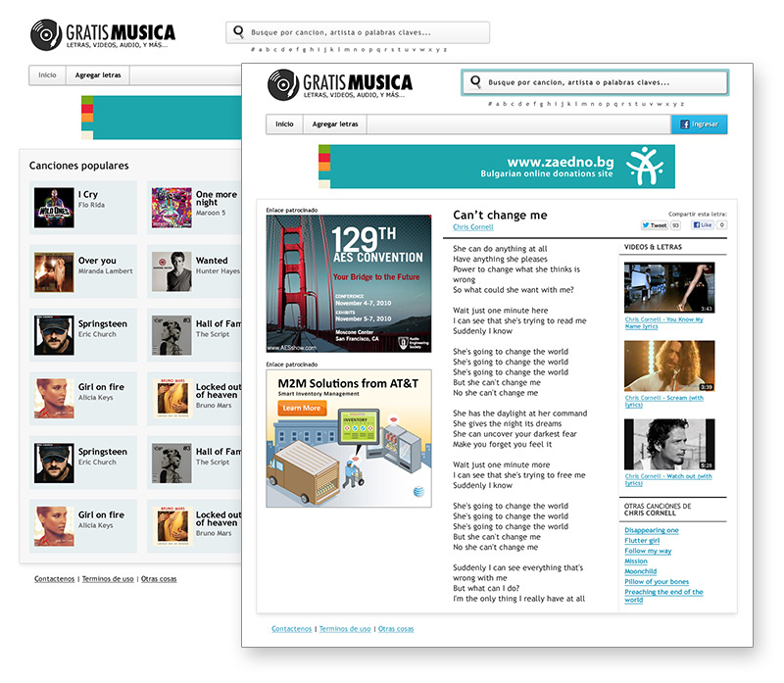Viewport: 784px width, 683px height.
Task: Click the Facebook Like button
Action: pos(703,225)
